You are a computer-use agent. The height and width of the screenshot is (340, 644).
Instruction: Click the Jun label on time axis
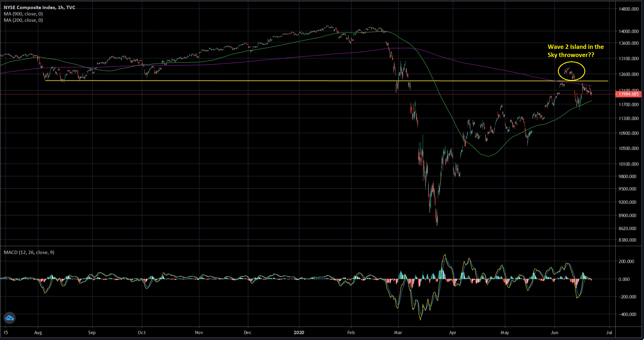pyautogui.click(x=554, y=332)
